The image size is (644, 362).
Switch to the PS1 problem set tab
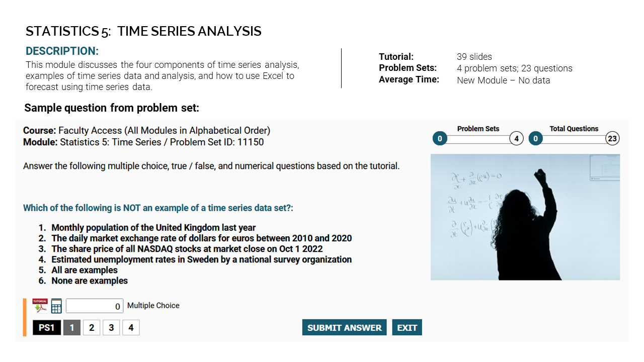46,327
